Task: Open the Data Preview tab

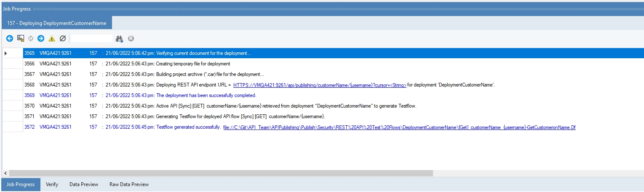Action: [84, 184]
